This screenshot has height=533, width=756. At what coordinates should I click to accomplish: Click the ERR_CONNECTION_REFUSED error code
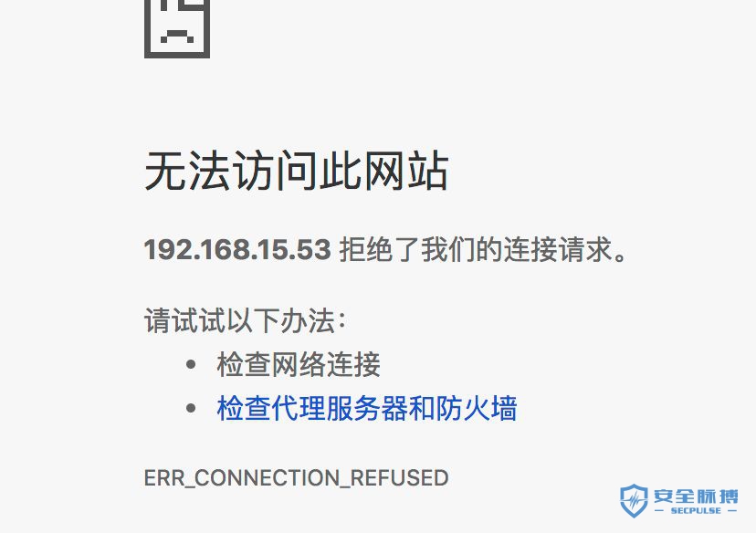[297, 478]
